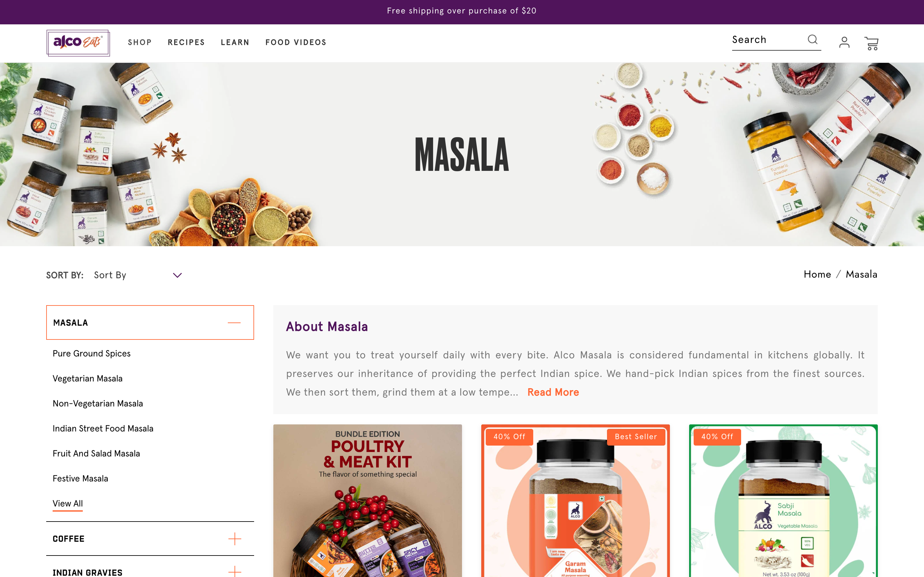Image resolution: width=924 pixels, height=577 pixels.
Task: Click the Alco Eats logo
Action: (x=78, y=43)
